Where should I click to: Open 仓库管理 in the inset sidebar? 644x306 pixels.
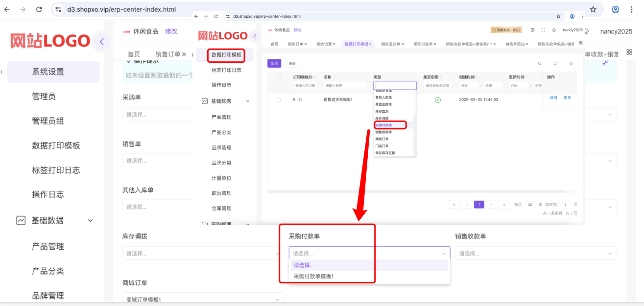(x=221, y=208)
